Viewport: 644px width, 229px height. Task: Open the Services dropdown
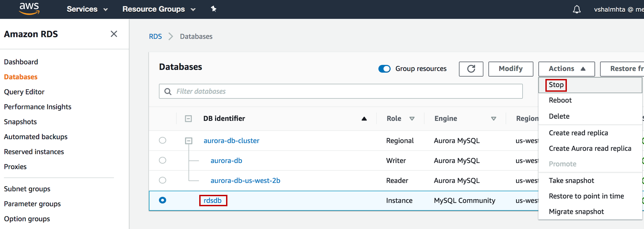pyautogui.click(x=87, y=9)
